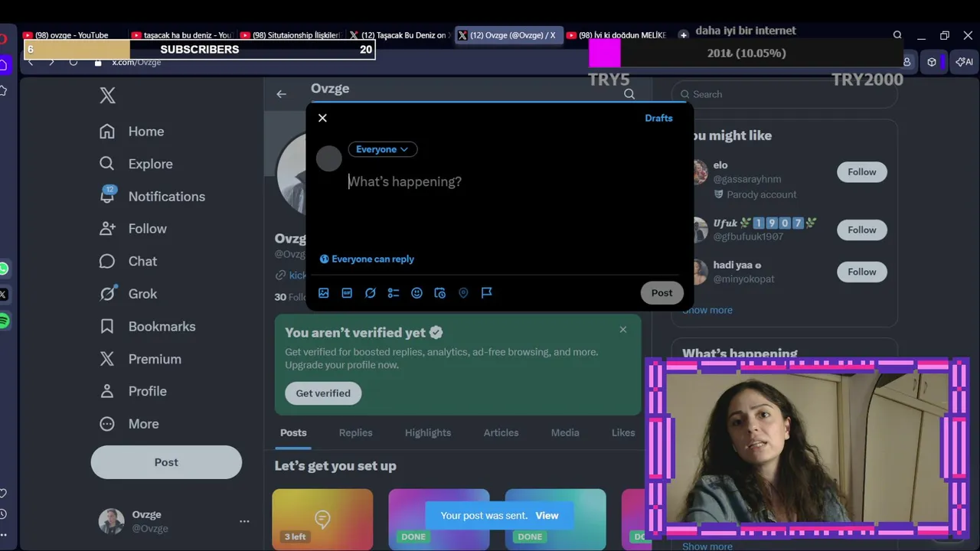Click View in post sent notification
This screenshot has height=551, width=980.
pos(547,516)
